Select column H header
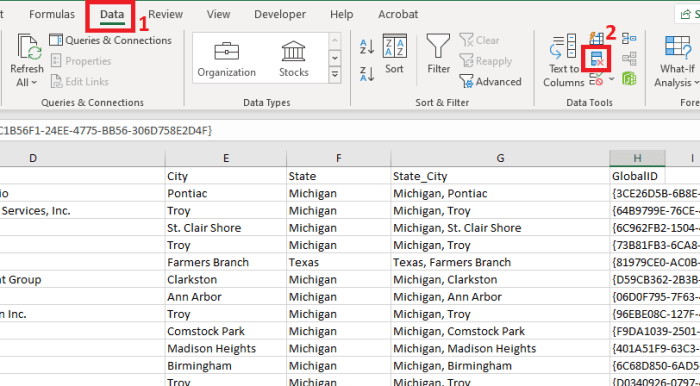700x386 pixels. tap(638, 158)
